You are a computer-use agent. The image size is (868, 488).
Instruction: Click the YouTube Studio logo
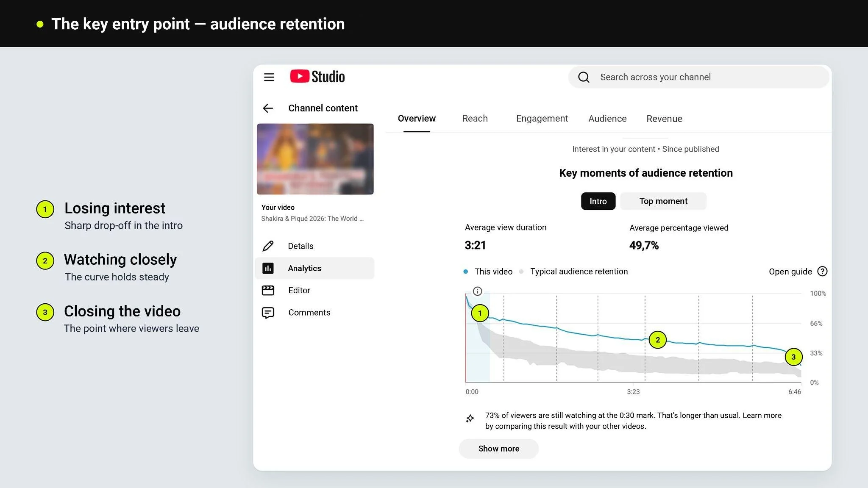(317, 77)
